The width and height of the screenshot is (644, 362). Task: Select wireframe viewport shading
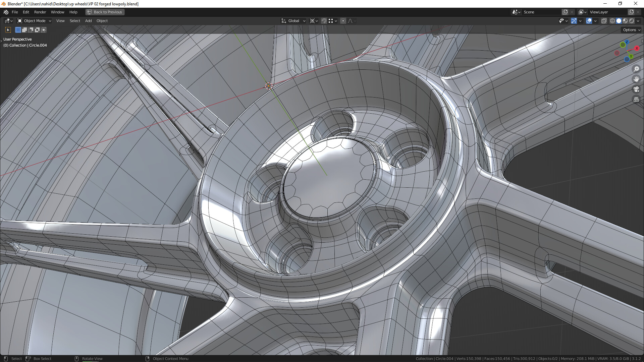pos(612,21)
